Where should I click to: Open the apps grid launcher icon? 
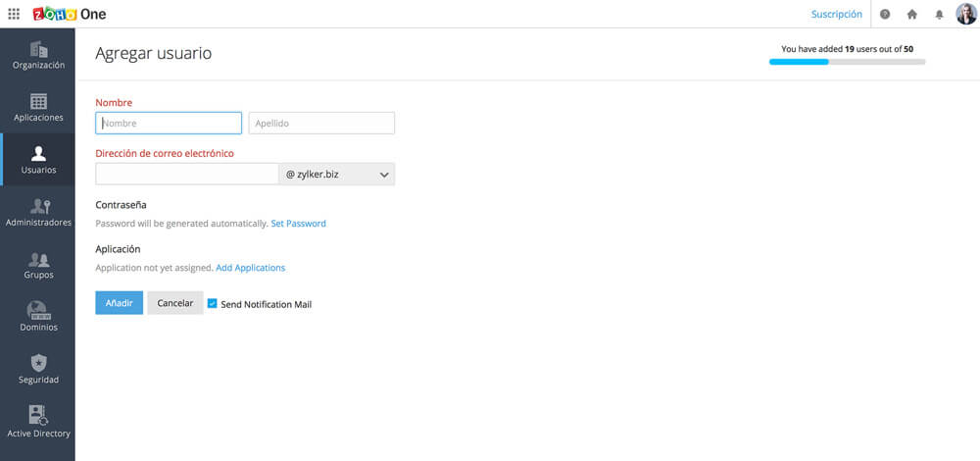[14, 14]
